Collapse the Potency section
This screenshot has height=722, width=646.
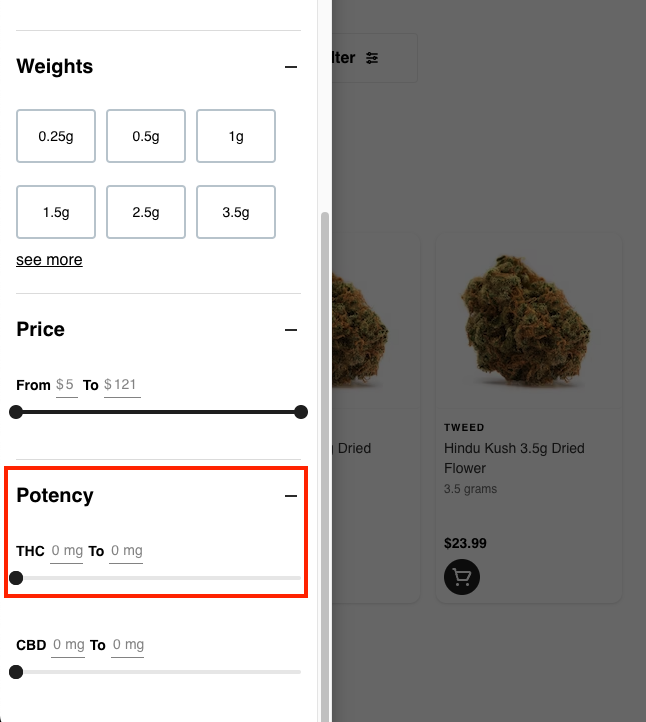291,496
